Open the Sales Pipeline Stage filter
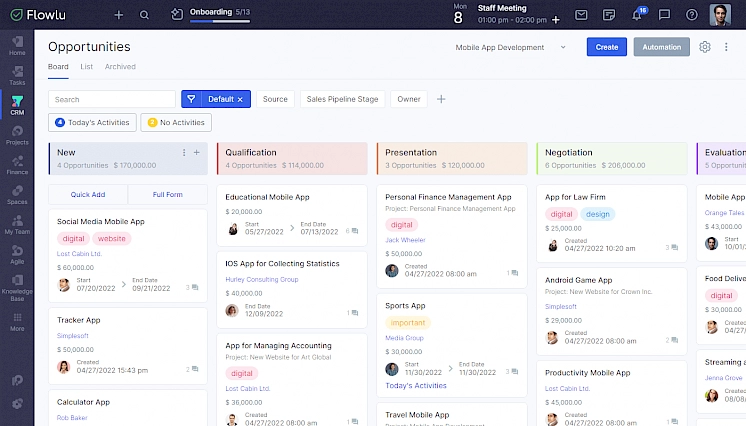The width and height of the screenshot is (746, 426). coord(342,99)
